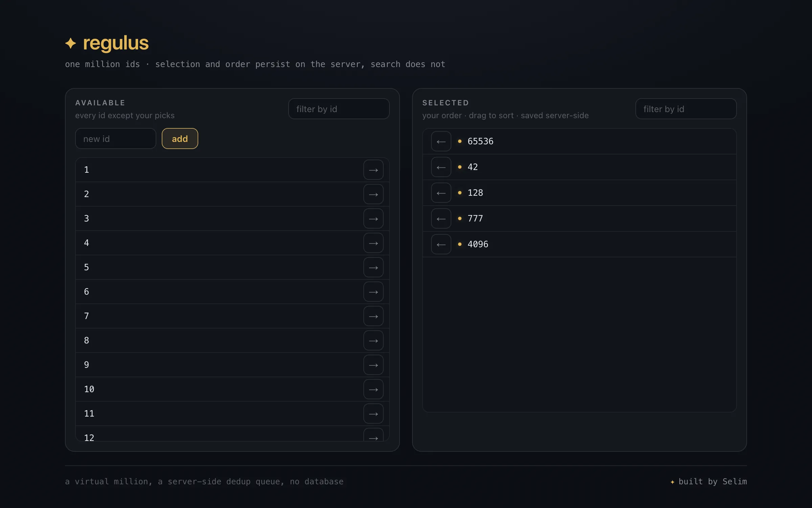Click the Selected filter by id field
812x508 pixels.
coord(686,109)
